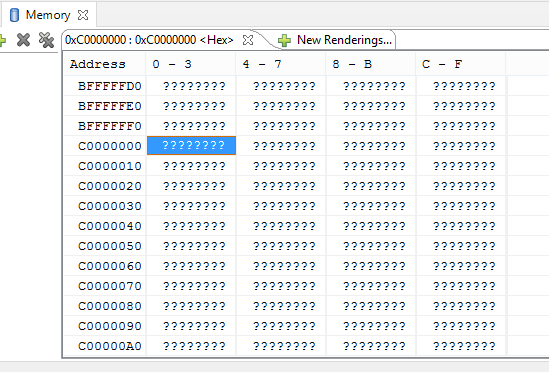Viewport: 549px width, 372px height.
Task: Click the 4 - 7 column header
Action: point(281,64)
